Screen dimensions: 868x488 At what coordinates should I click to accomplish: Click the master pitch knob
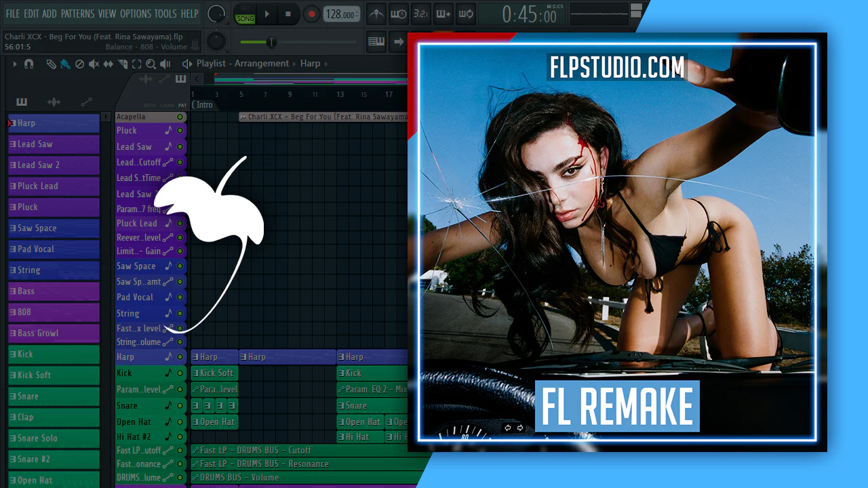pyautogui.click(x=216, y=41)
